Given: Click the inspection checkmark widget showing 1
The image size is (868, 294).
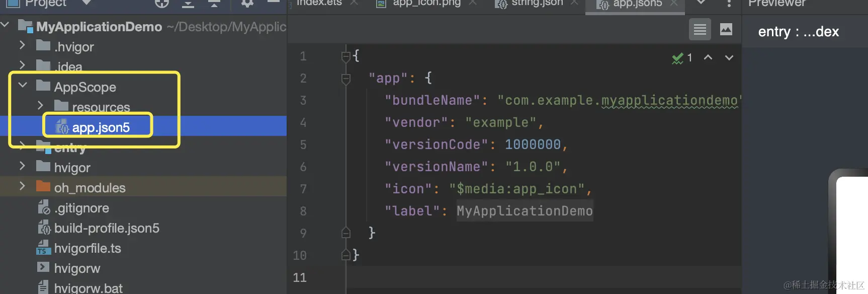Looking at the screenshot, I should 682,58.
